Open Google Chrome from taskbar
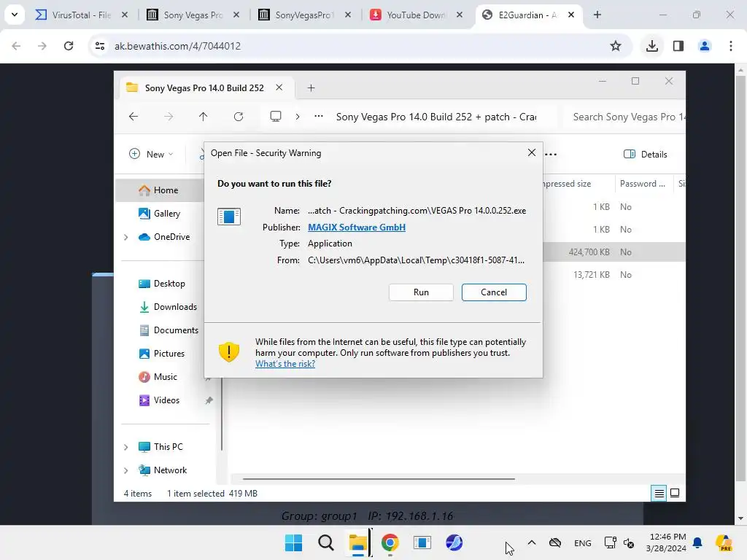The width and height of the screenshot is (747, 560). [x=390, y=542]
